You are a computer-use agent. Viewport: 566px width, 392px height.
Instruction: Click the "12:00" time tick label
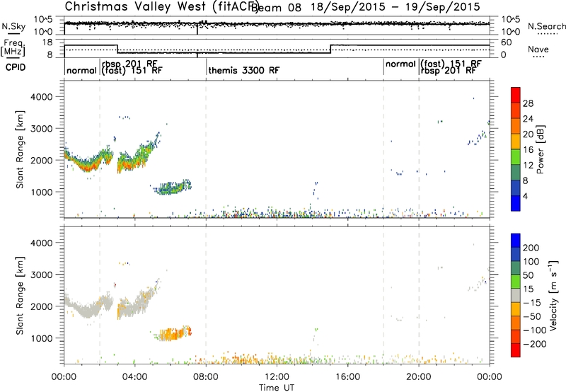coord(277,376)
